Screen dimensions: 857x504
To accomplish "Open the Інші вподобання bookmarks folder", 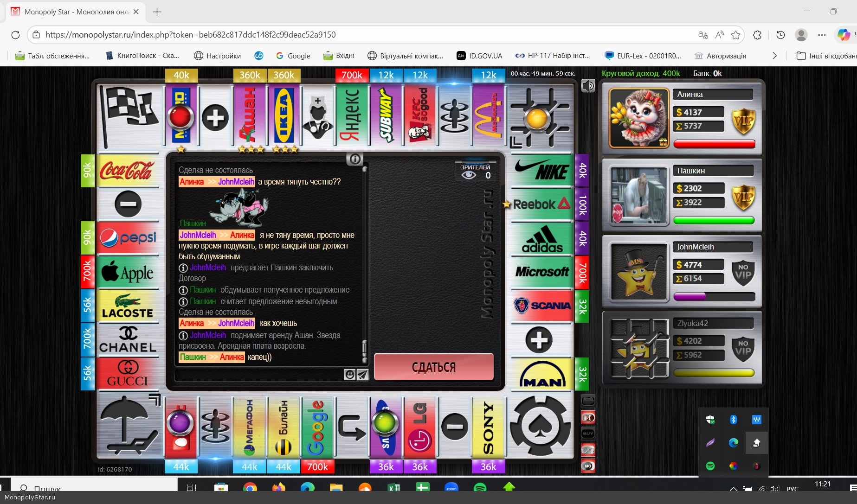I will [x=826, y=56].
